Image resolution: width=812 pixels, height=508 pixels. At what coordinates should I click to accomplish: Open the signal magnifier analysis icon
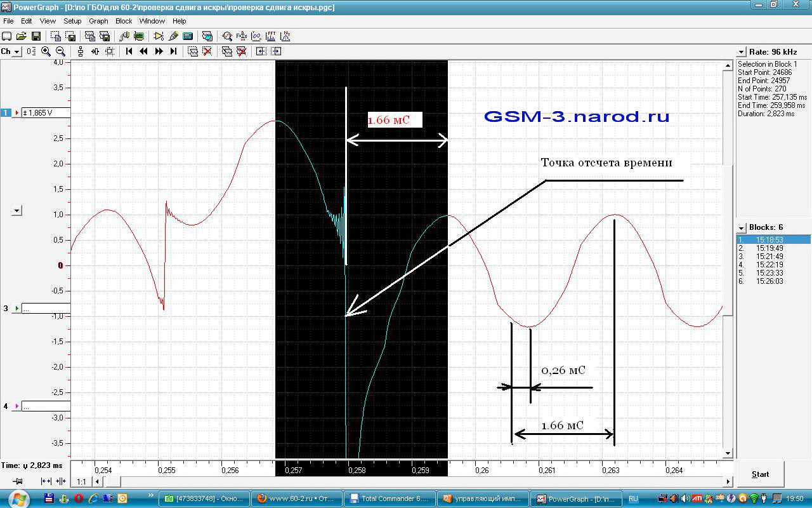[227, 36]
